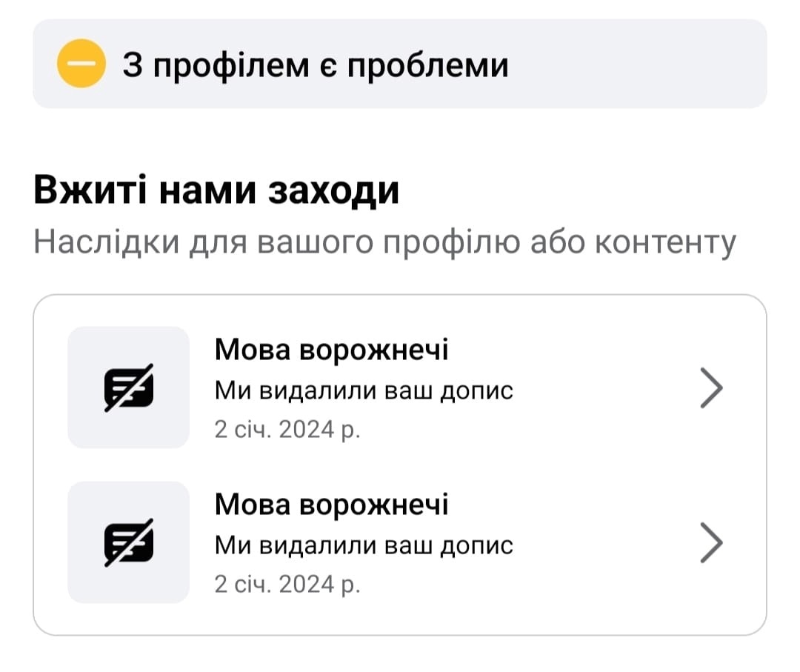This screenshot has width=800, height=672.
Task: Click the "Вжиті нами заходи" heading
Action: 216,192
